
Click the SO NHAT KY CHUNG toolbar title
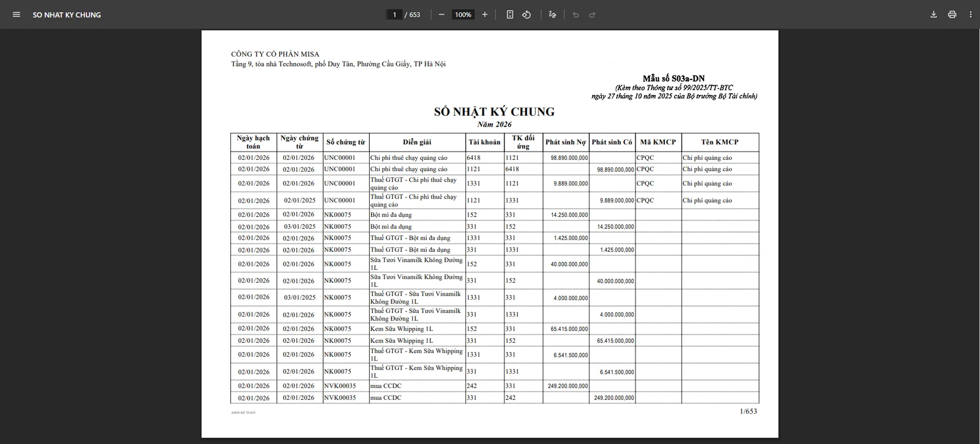pyautogui.click(x=67, y=15)
